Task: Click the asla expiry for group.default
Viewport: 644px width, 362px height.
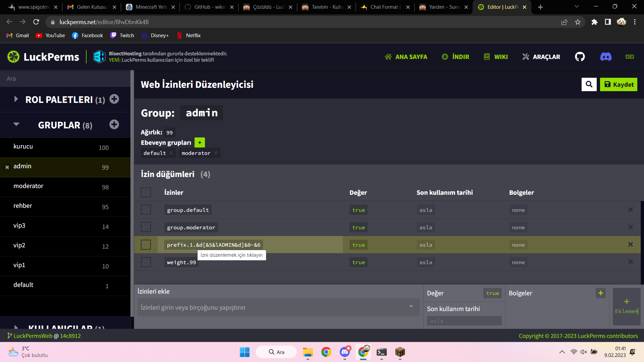Action: click(426, 210)
